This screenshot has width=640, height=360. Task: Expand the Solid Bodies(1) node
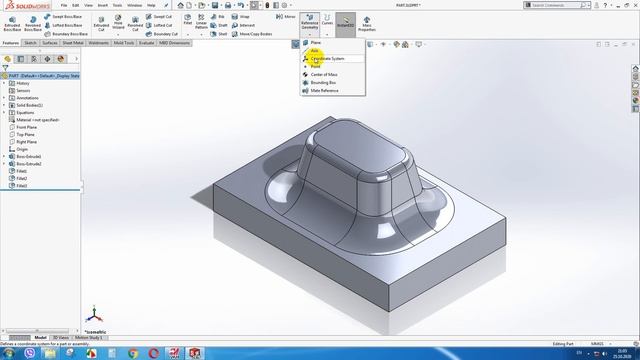tap(4, 105)
